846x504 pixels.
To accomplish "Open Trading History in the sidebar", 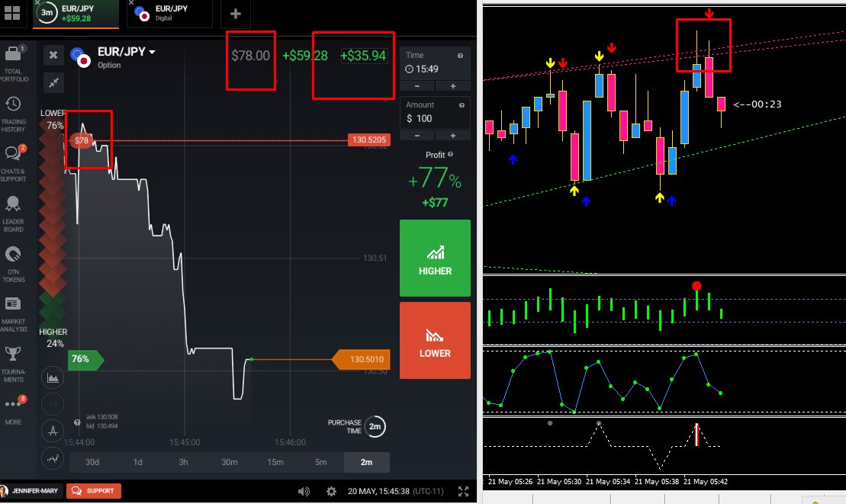I will point(14,114).
